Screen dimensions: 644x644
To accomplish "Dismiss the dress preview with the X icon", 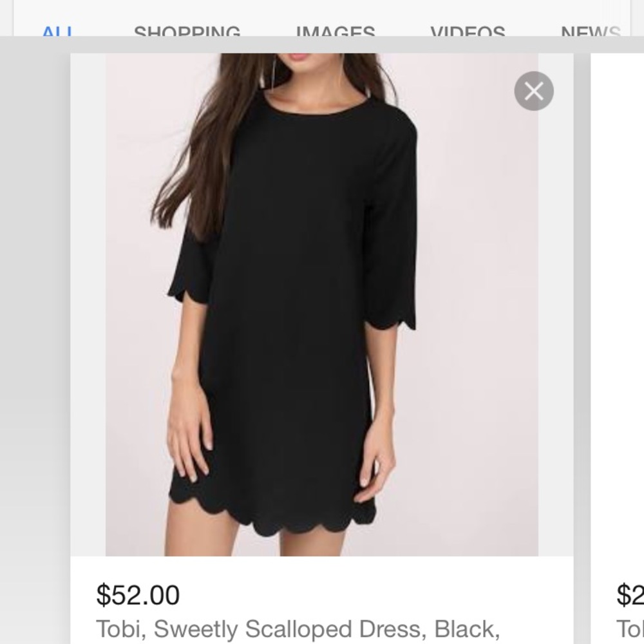I will 533,91.
